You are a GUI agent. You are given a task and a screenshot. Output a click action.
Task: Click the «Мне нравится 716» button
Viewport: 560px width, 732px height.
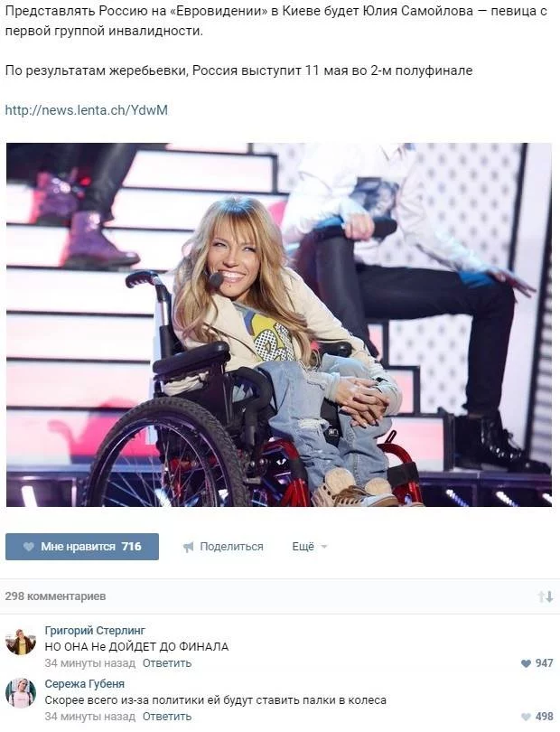tap(82, 547)
